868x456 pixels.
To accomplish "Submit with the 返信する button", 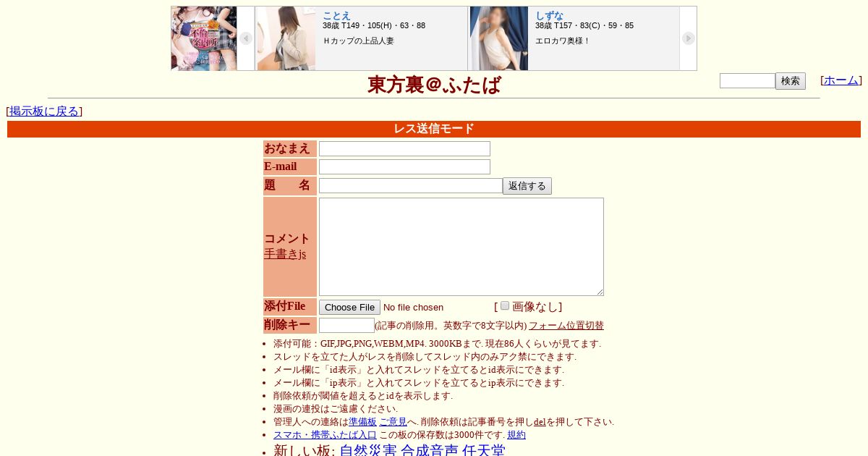I will [527, 186].
